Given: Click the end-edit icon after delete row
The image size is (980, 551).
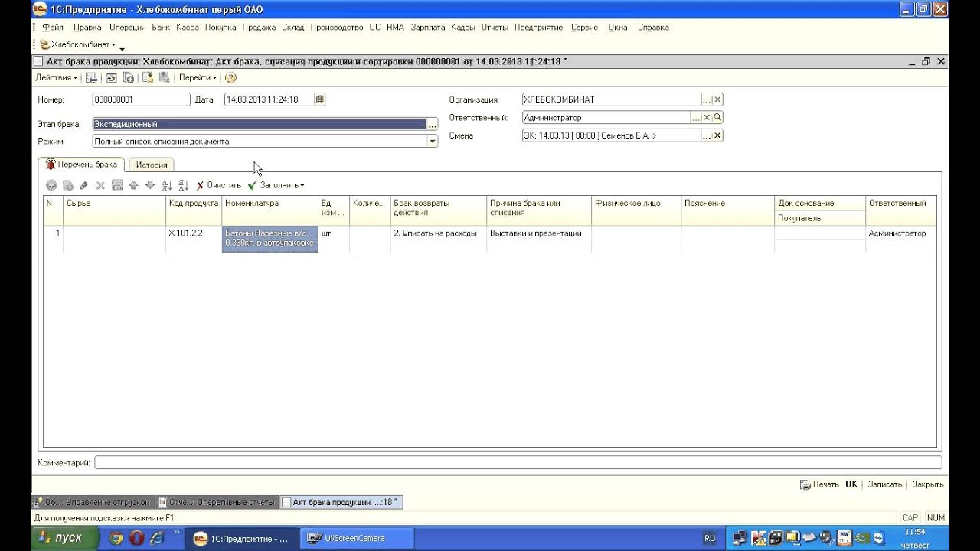Looking at the screenshot, I should [x=117, y=185].
